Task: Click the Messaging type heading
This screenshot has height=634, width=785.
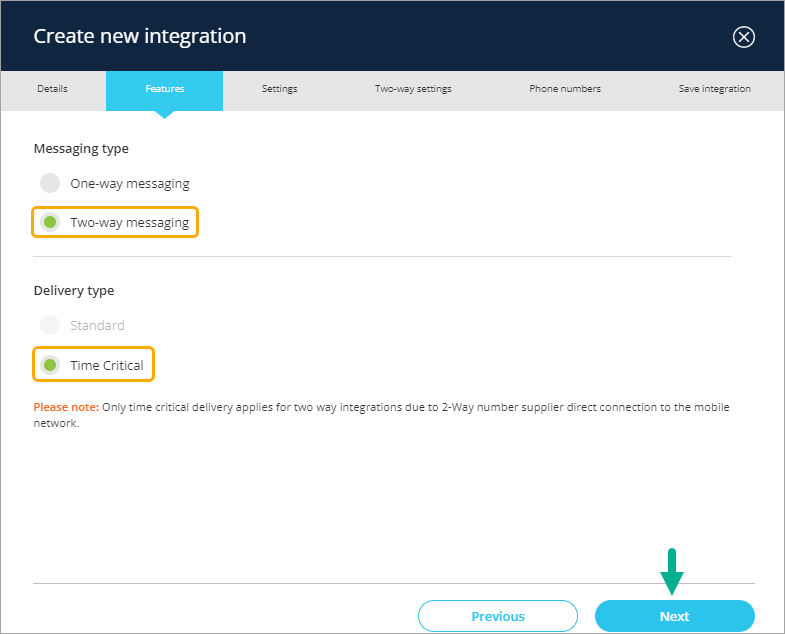Action: [x=81, y=149]
